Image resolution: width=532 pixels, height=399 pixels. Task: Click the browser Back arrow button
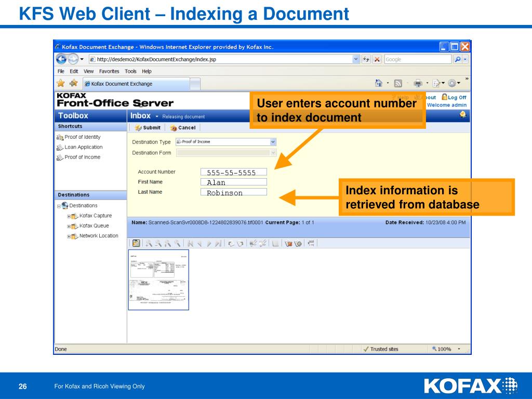[x=61, y=59]
